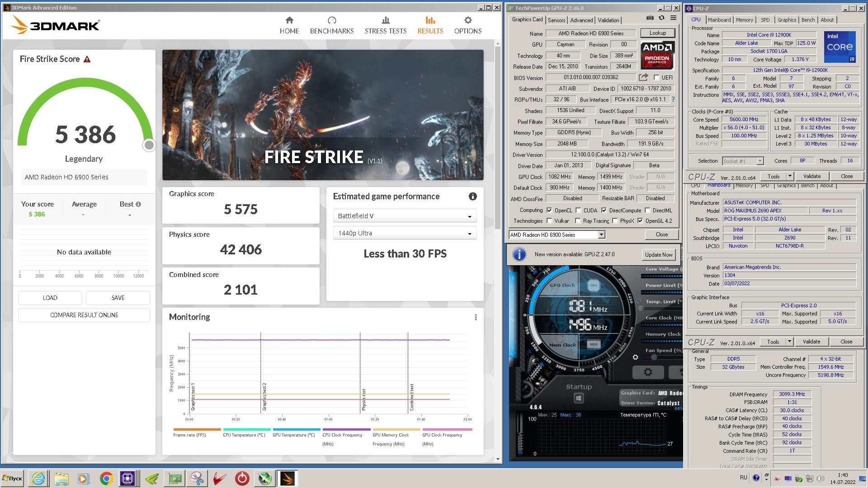Toggle the UEFI checkbox in GPU-Z

[x=656, y=77]
